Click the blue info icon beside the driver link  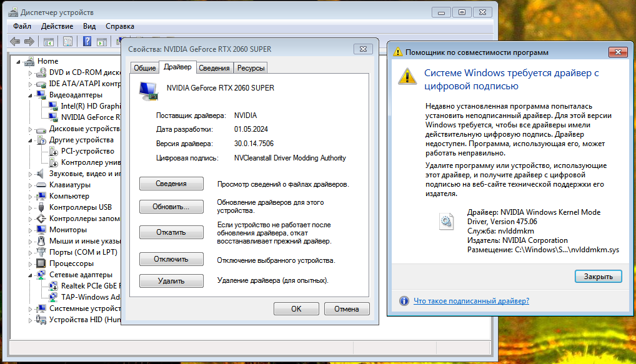[x=404, y=301]
